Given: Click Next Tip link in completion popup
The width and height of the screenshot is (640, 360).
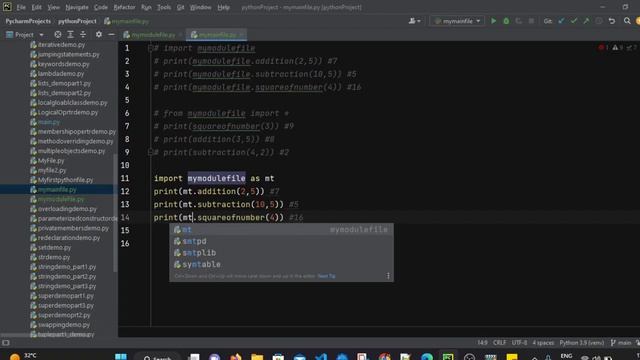Looking at the screenshot, I should [x=326, y=276].
